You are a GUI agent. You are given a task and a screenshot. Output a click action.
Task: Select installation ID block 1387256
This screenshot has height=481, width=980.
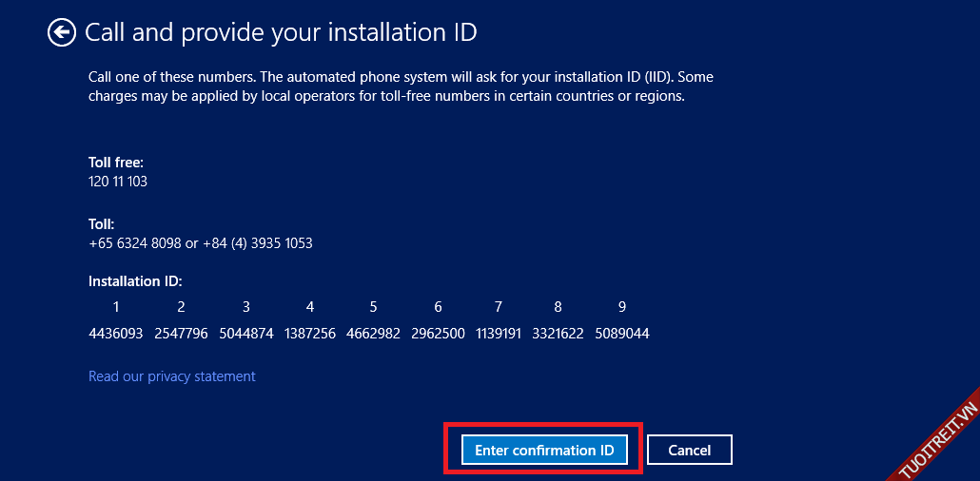(x=310, y=334)
